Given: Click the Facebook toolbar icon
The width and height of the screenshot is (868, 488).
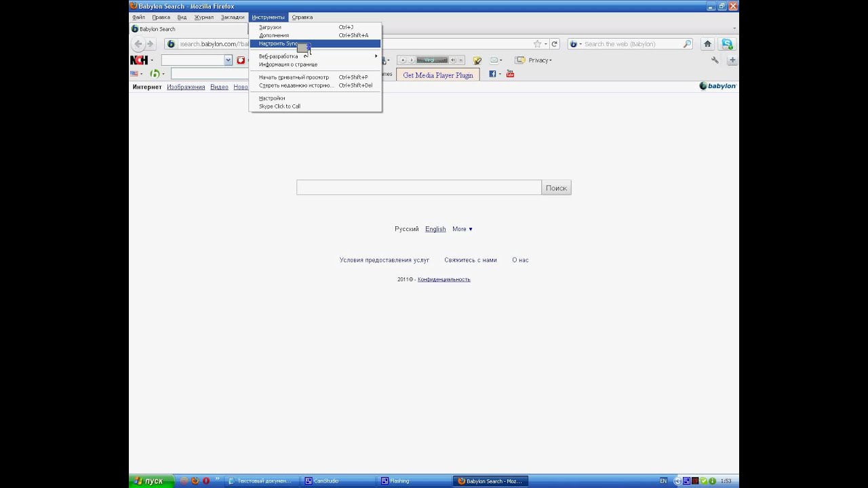Looking at the screenshot, I should pyautogui.click(x=492, y=74).
